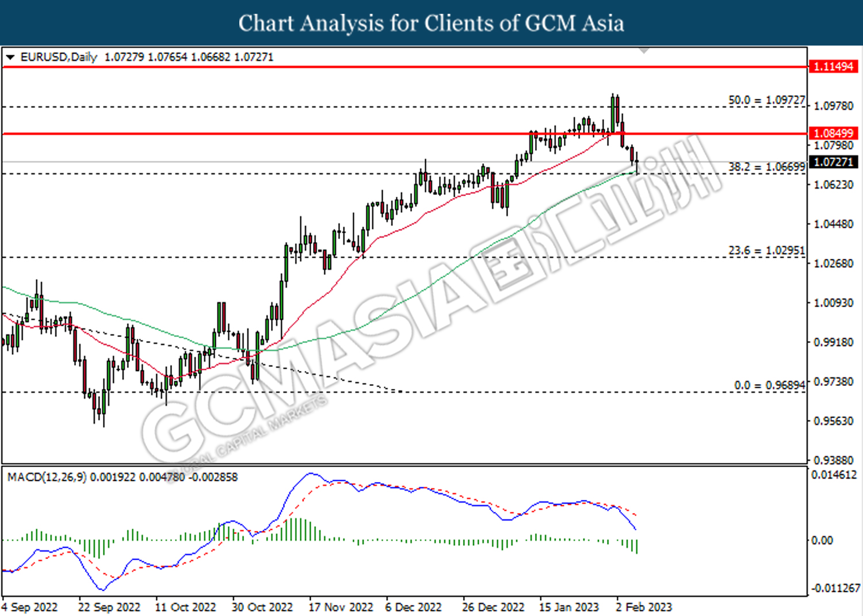This screenshot has width=863, height=616.
Task: Click the EURUSD,Daily symbol label
Action: [x=59, y=57]
